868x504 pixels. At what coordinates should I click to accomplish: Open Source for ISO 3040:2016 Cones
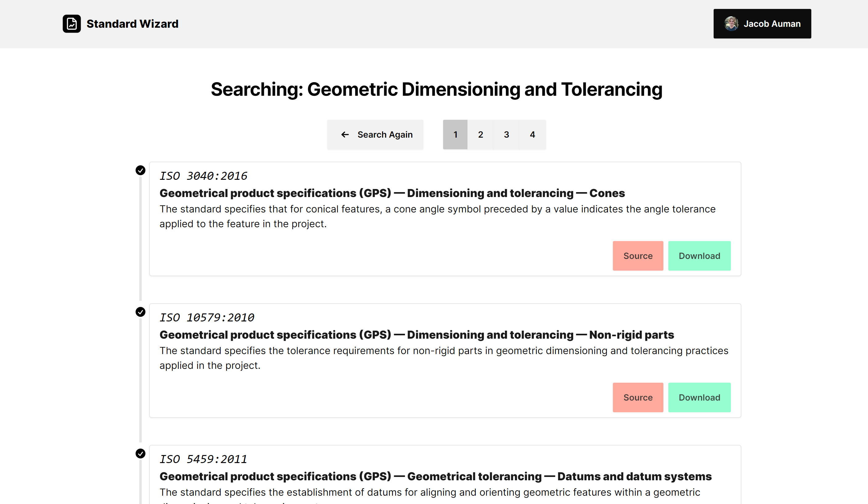point(638,256)
